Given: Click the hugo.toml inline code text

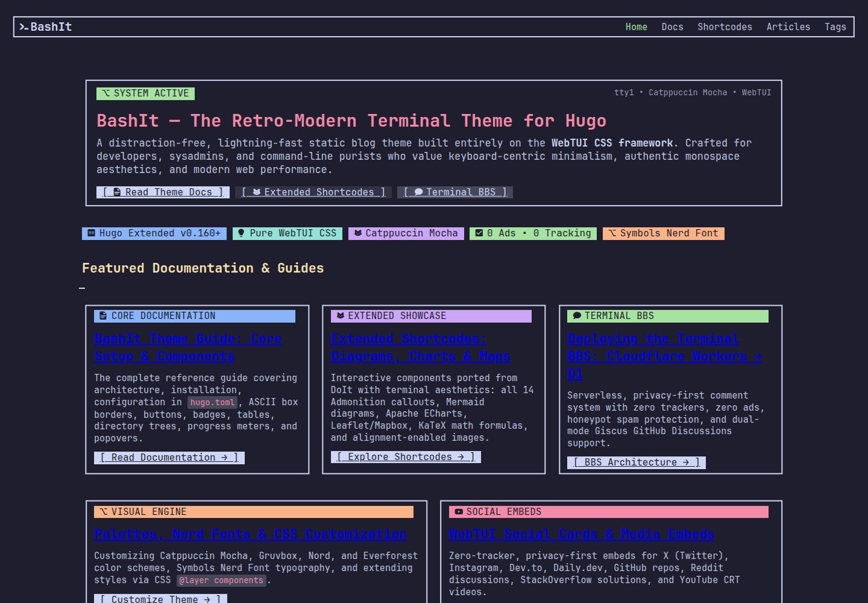Looking at the screenshot, I should [213, 402].
